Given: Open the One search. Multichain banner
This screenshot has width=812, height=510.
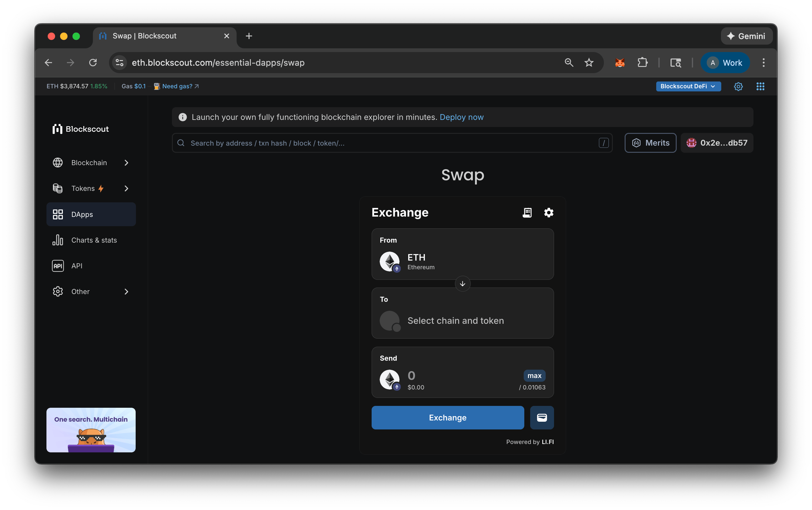Looking at the screenshot, I should [x=91, y=430].
